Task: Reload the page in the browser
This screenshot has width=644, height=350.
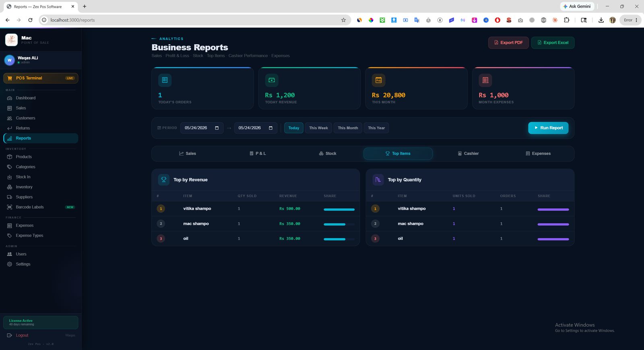Action: [x=30, y=20]
